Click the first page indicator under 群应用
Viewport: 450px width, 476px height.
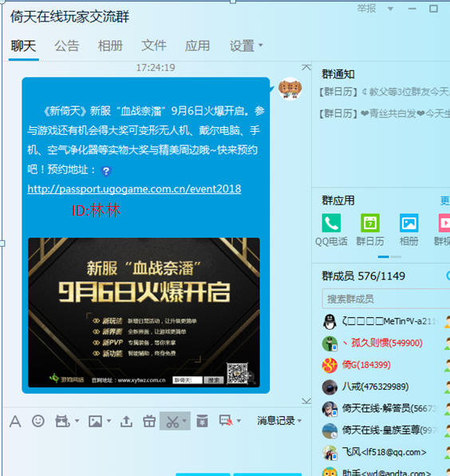[383, 257]
